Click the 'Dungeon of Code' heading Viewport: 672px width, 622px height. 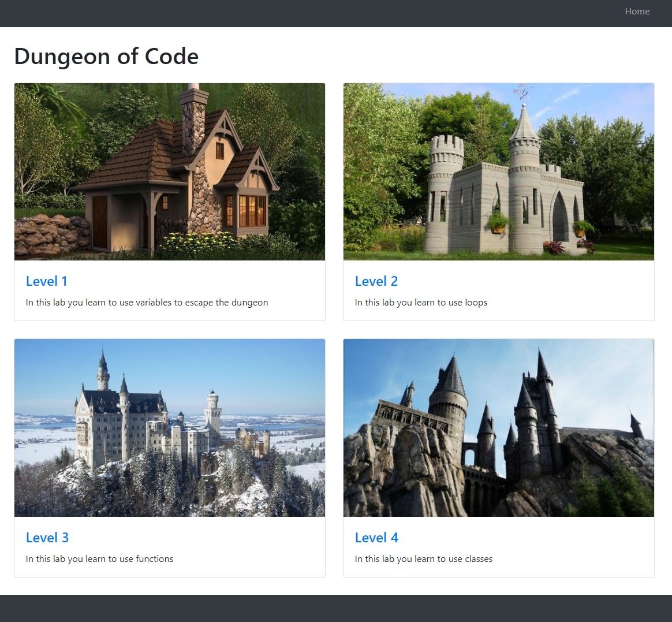[x=106, y=56]
